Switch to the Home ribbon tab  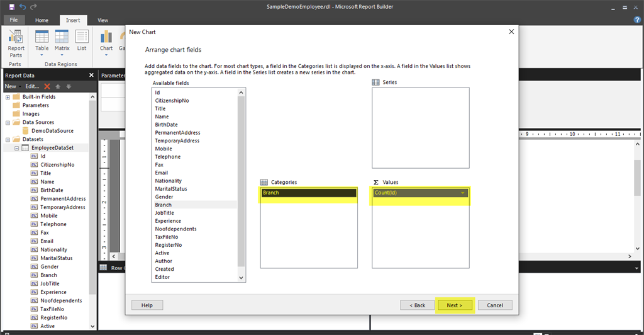point(42,20)
